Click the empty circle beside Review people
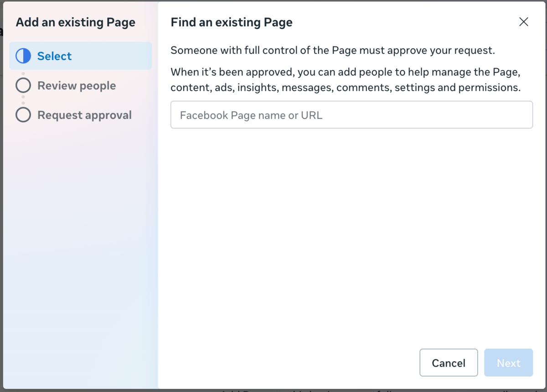The width and height of the screenshot is (547, 392). point(23,86)
